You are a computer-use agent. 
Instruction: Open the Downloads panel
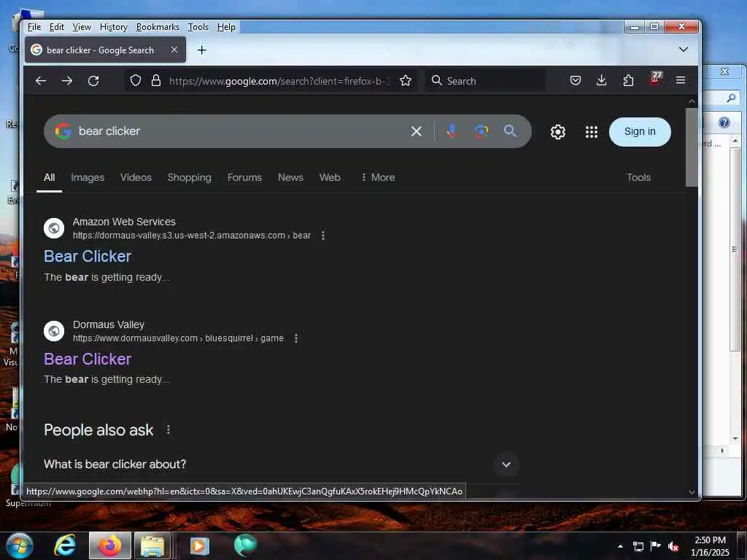pos(602,80)
